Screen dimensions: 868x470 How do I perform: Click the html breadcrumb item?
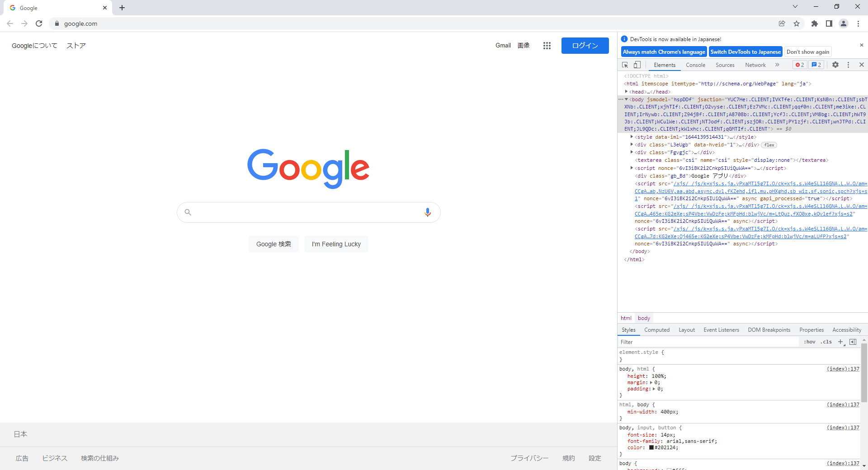(x=626, y=318)
